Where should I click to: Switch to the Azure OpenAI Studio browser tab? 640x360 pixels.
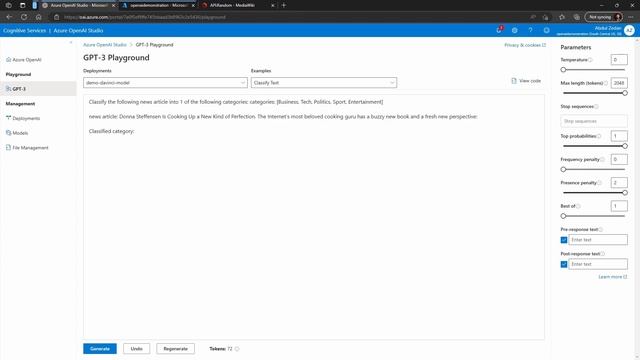tap(78, 5)
